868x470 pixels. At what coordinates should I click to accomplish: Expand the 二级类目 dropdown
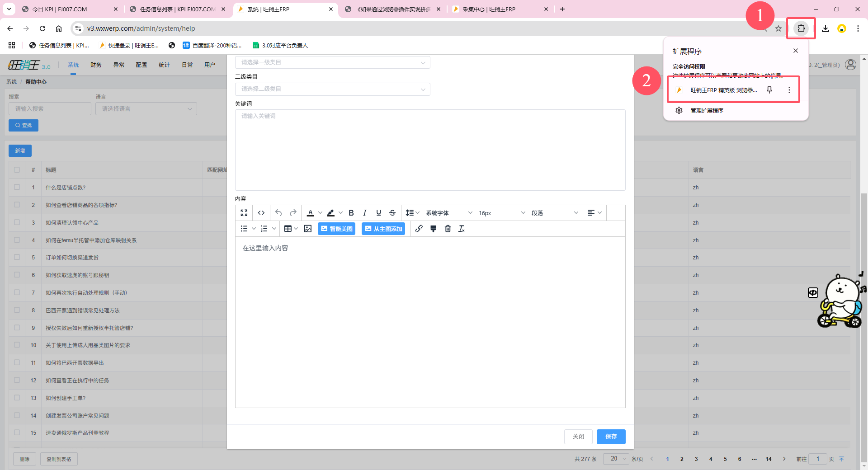tap(332, 89)
